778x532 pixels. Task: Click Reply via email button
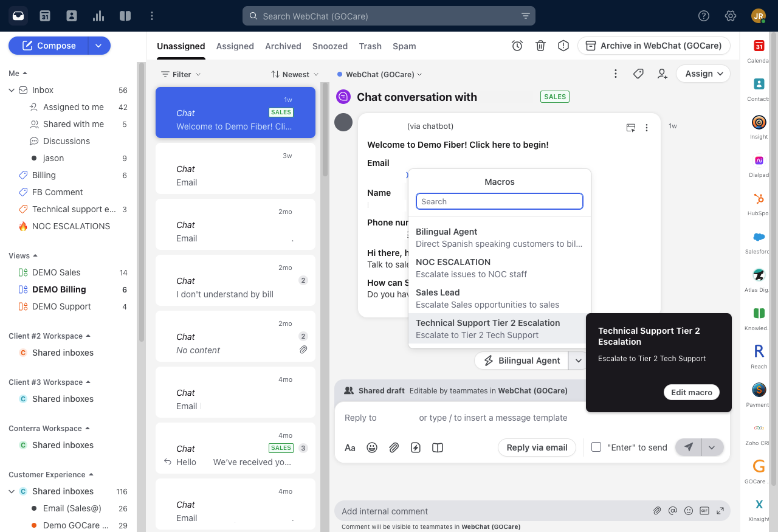coord(537,447)
